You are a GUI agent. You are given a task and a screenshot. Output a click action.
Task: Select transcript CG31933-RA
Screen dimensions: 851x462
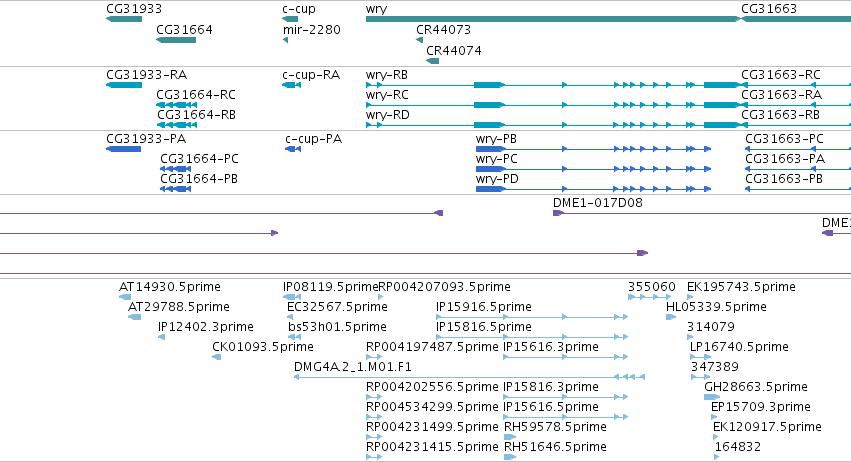click(147, 75)
